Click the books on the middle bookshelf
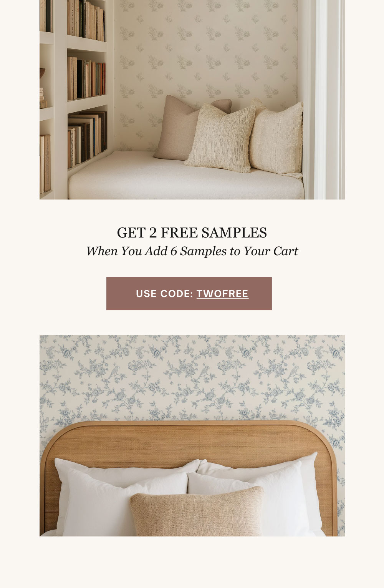 tap(86, 79)
